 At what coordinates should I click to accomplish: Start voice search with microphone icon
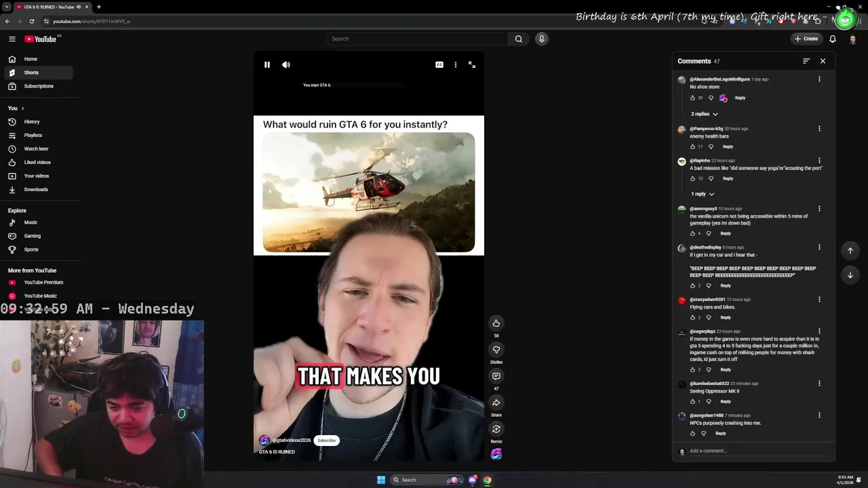(x=541, y=39)
